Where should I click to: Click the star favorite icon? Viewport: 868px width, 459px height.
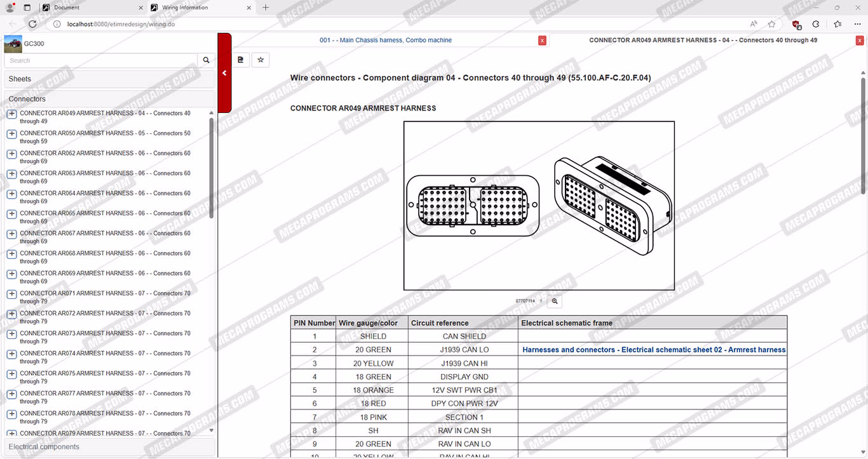261,60
